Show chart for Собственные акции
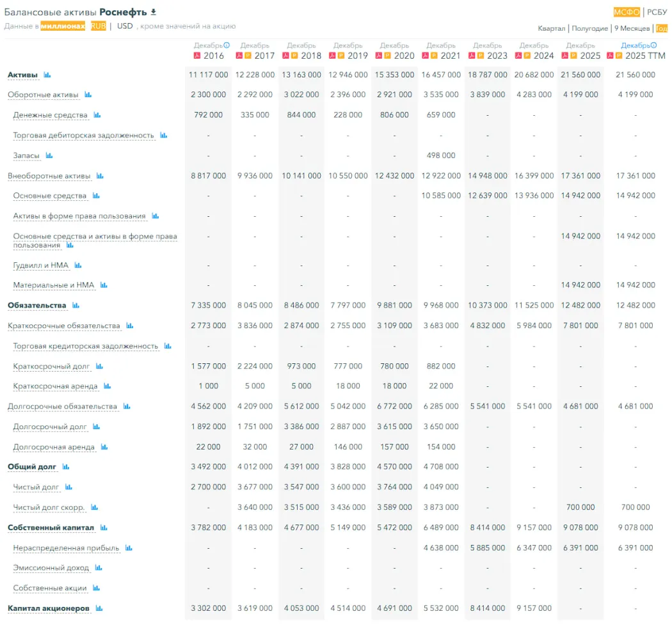The height and width of the screenshot is (630, 672). click(x=96, y=588)
